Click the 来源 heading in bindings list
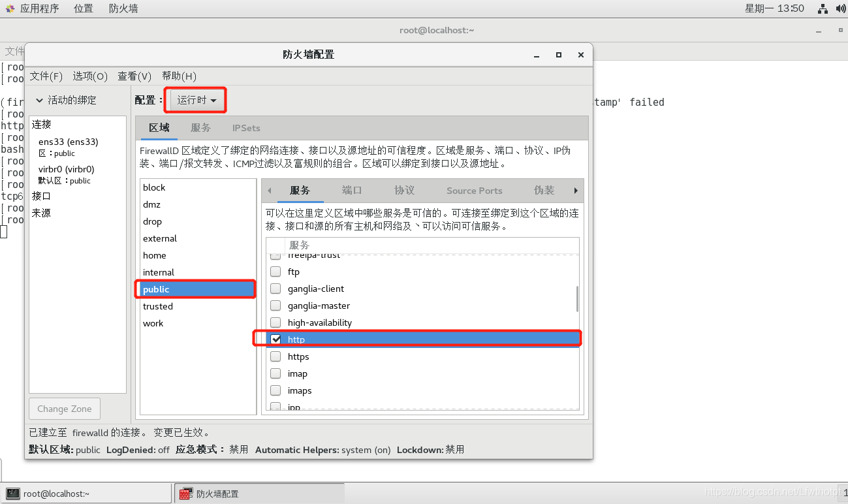This screenshot has width=848, height=504. pos(41,213)
